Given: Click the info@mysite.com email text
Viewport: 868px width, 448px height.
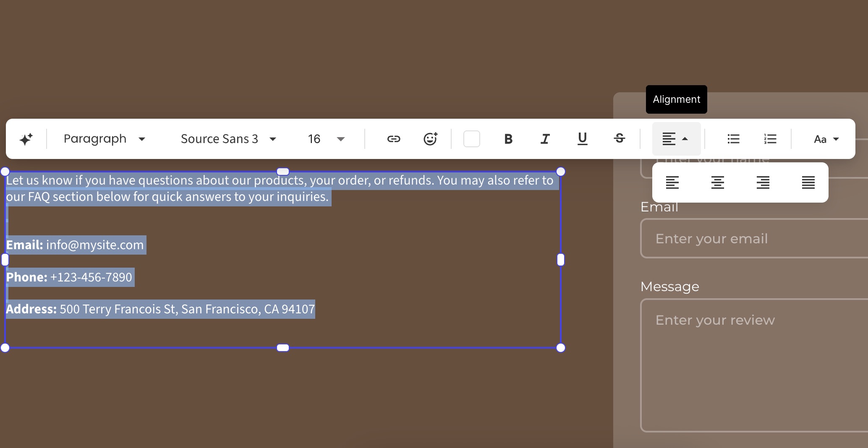Looking at the screenshot, I should [95, 245].
